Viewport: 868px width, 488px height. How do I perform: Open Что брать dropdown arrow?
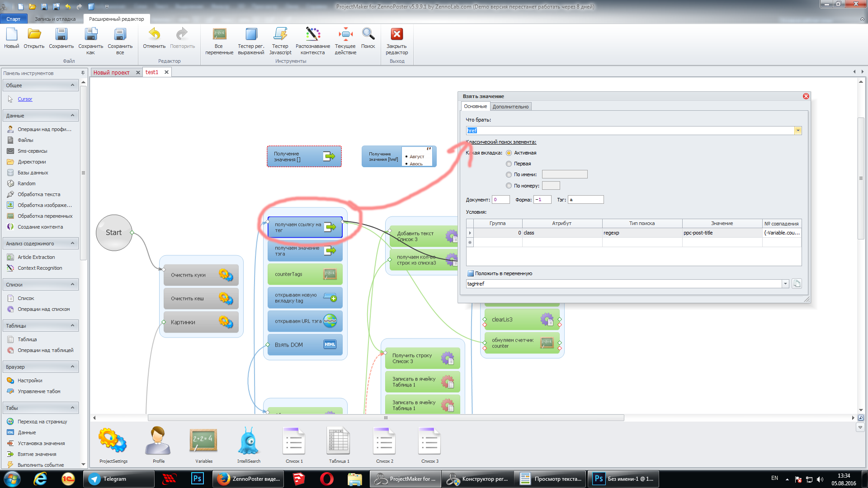(798, 131)
